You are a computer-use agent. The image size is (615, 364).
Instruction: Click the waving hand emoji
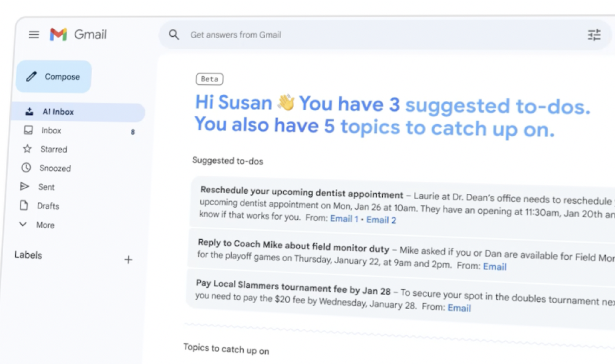point(286,102)
